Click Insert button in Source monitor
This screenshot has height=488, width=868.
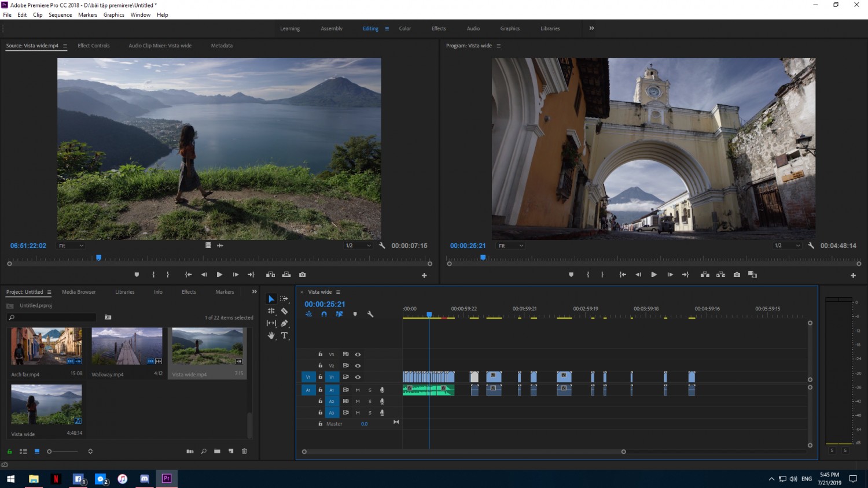pos(270,275)
